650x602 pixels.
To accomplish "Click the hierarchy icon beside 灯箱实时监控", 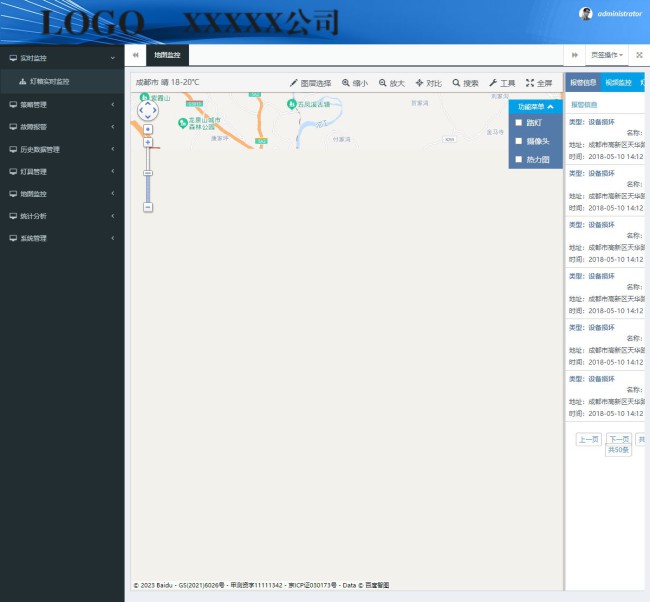I will pyautogui.click(x=23, y=82).
